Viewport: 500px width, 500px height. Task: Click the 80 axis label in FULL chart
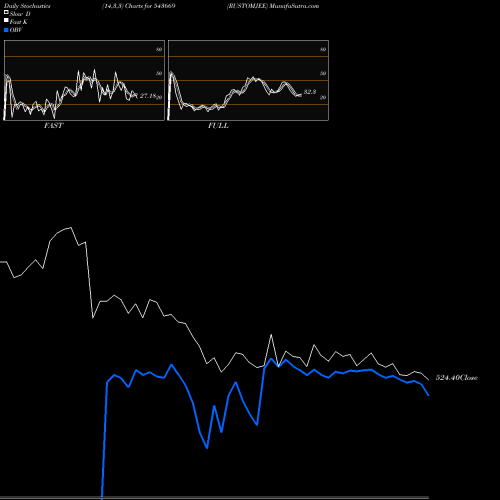[323, 49]
